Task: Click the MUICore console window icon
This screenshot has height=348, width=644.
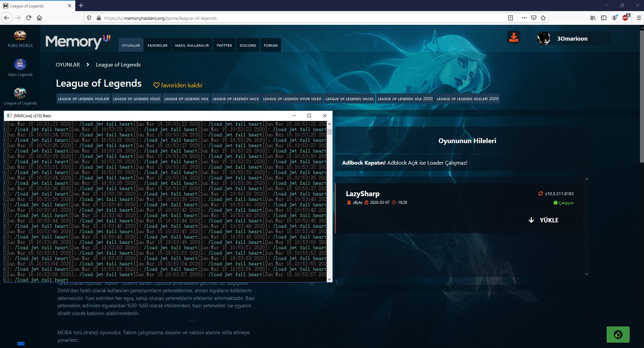Action: (9, 116)
